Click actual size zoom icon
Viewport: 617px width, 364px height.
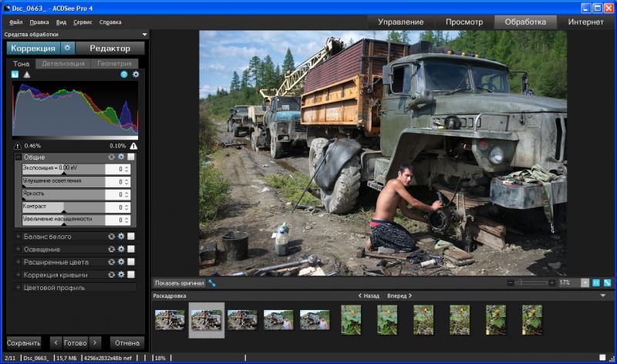[x=596, y=283]
